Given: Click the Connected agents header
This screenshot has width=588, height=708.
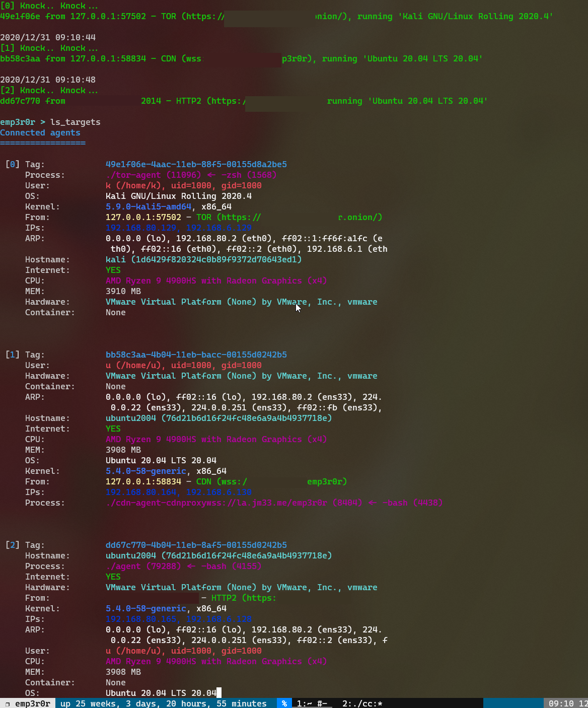Looking at the screenshot, I should (x=40, y=132).
